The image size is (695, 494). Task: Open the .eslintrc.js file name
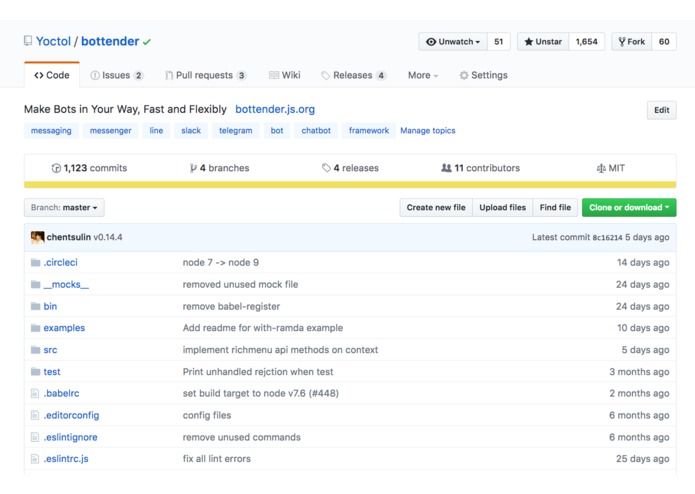(x=66, y=459)
